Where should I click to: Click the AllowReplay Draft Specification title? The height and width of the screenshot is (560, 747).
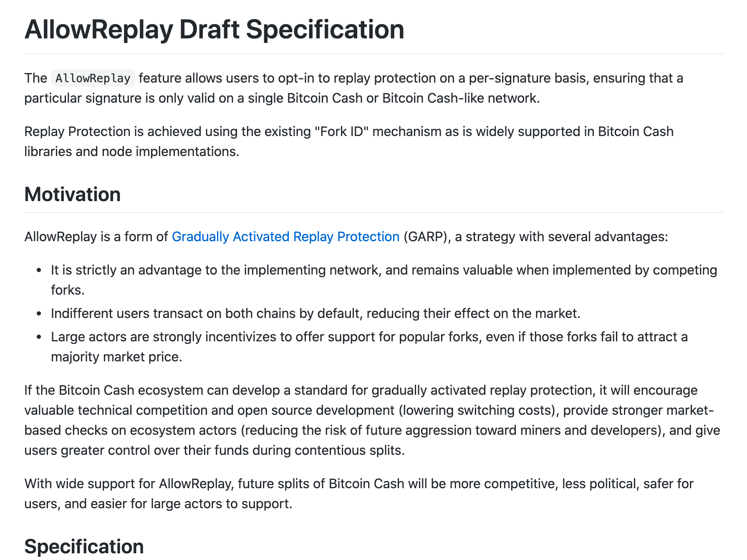point(214,30)
